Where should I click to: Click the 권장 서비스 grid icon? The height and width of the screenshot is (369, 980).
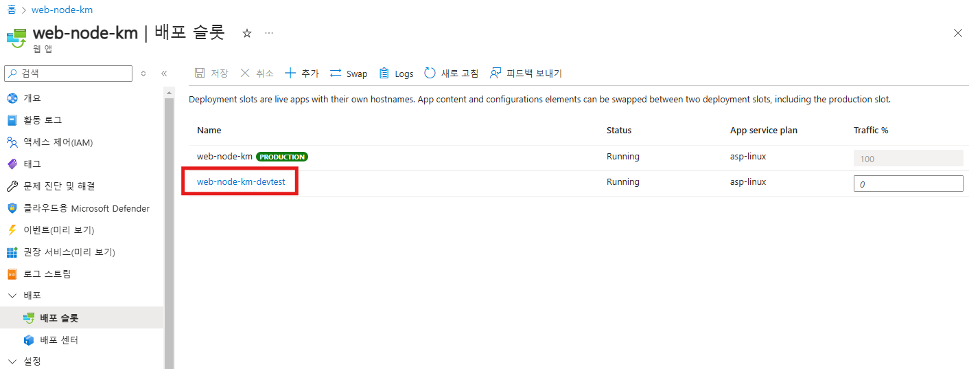[12, 252]
